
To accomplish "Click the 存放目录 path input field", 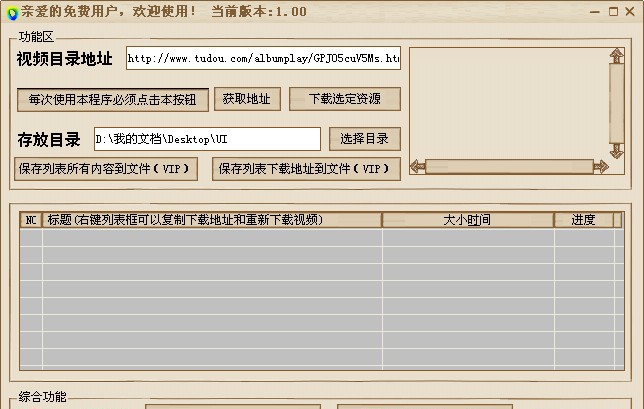I will (207, 139).
